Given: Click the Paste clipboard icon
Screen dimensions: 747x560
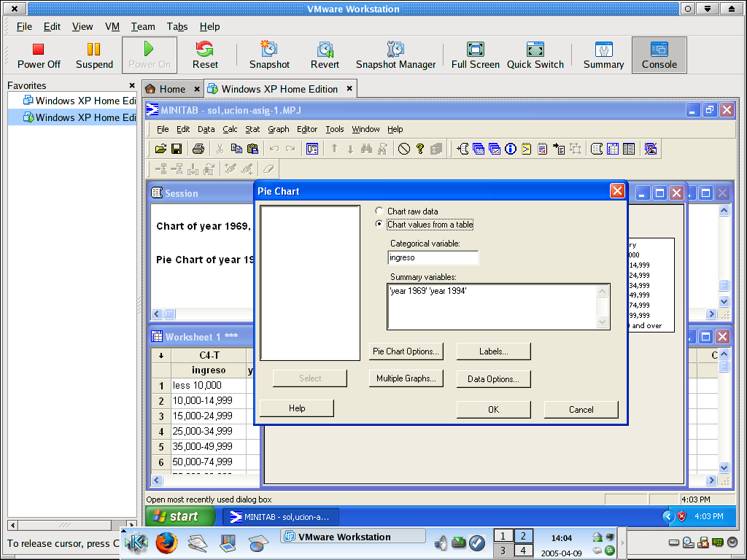Looking at the screenshot, I should coord(252,149).
